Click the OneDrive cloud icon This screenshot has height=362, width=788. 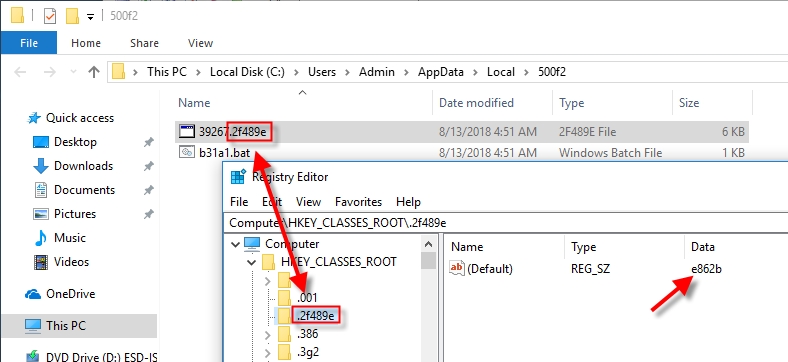(33, 294)
